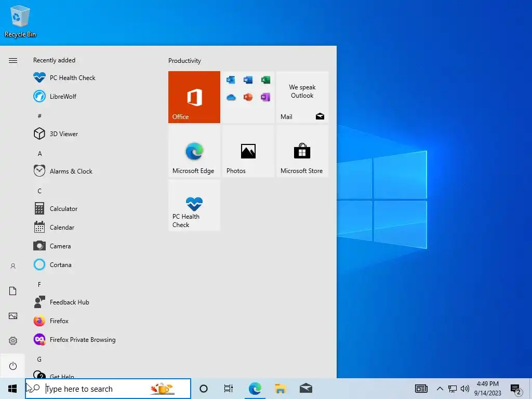Open the volume tray icon
The image size is (532, 399).
point(465,389)
